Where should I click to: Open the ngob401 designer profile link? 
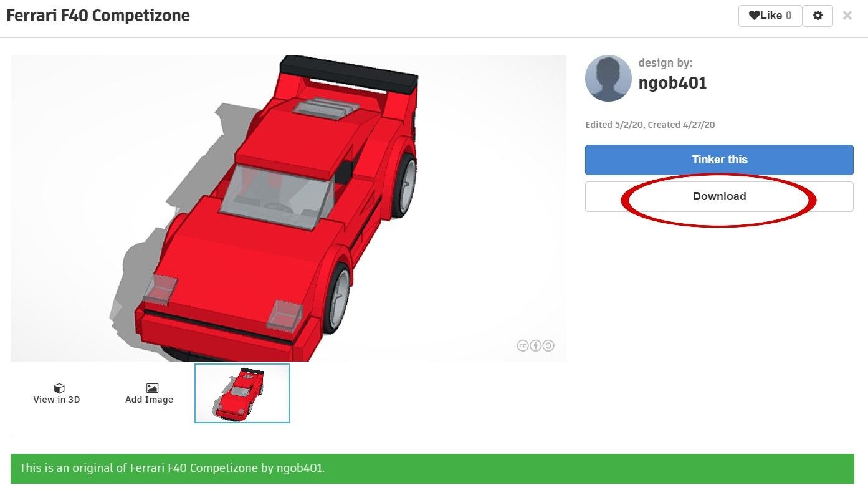click(x=672, y=82)
